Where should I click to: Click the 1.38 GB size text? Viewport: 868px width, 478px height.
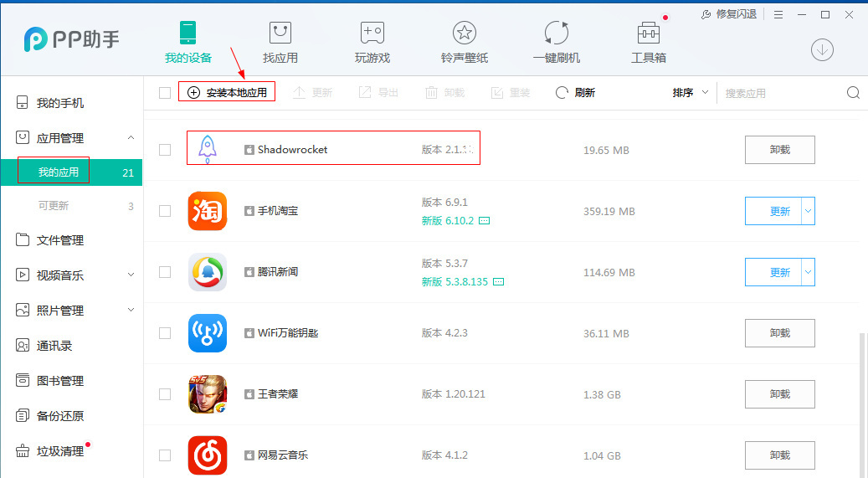coord(602,395)
